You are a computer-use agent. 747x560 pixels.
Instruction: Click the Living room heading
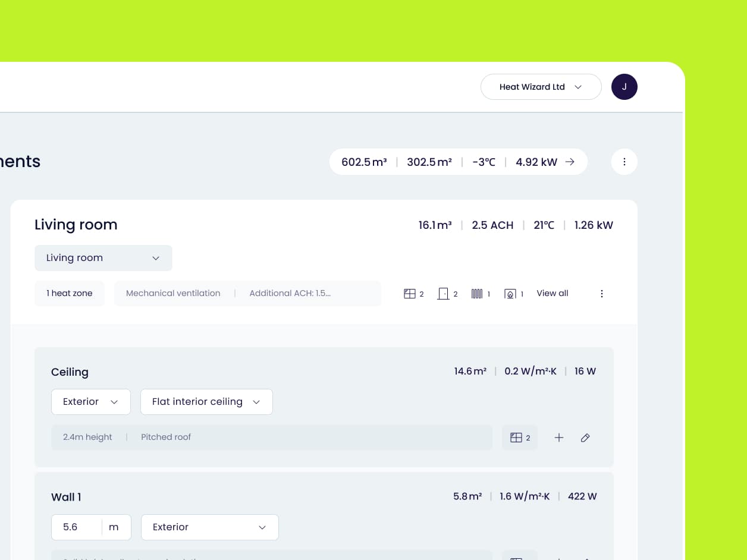[x=76, y=225]
